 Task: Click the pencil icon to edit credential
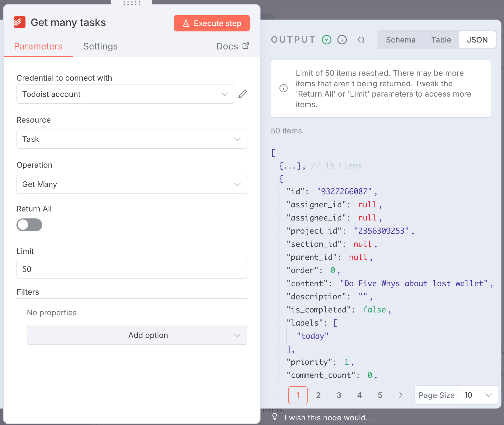pos(242,94)
